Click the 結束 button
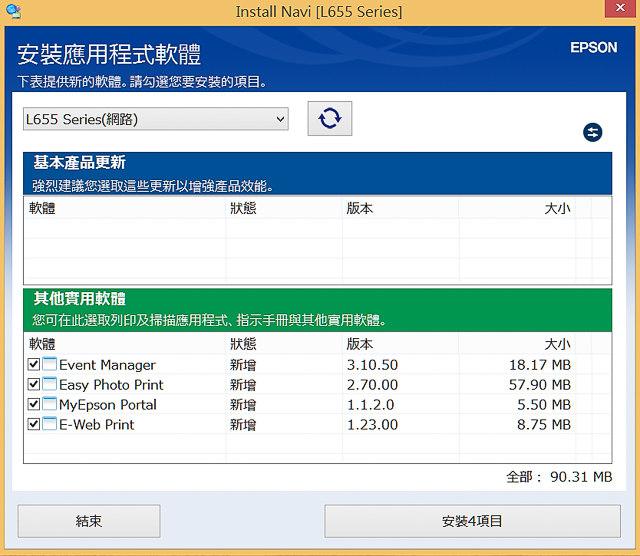The image size is (640, 556). click(x=89, y=521)
